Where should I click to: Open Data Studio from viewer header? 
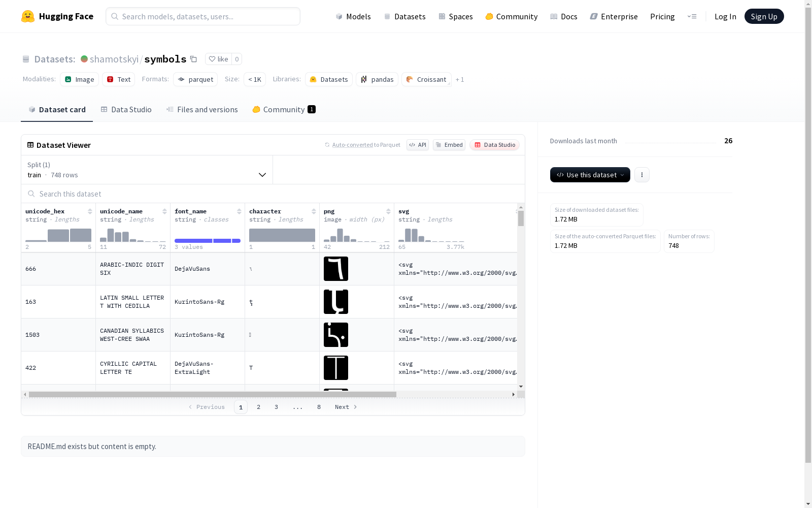pyautogui.click(x=495, y=145)
